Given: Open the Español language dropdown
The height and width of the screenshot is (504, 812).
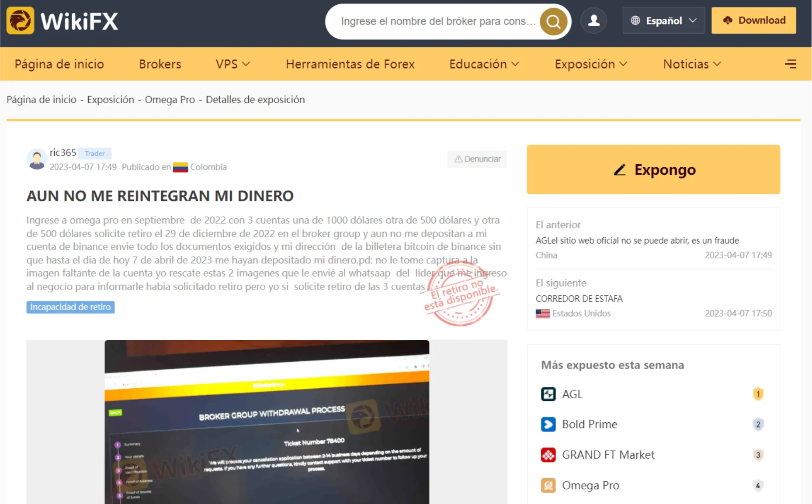Looking at the screenshot, I should click(663, 21).
